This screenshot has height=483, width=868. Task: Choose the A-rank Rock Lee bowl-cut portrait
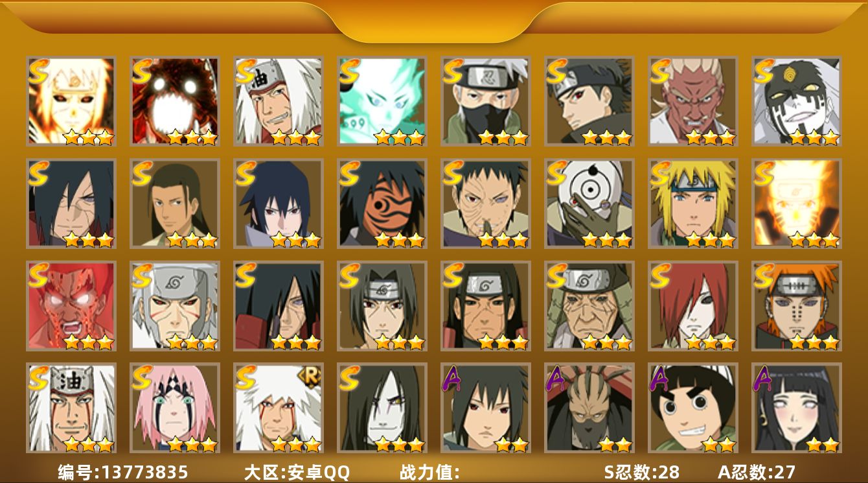693,408
